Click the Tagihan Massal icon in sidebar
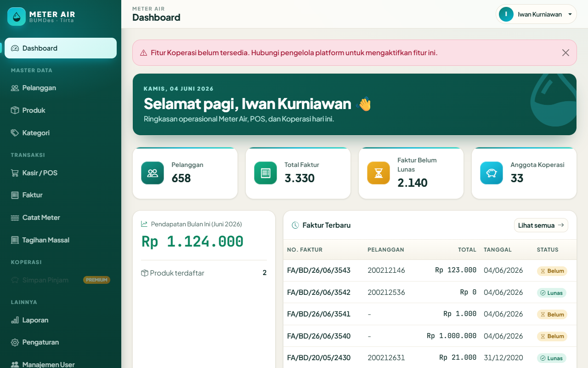 point(15,240)
